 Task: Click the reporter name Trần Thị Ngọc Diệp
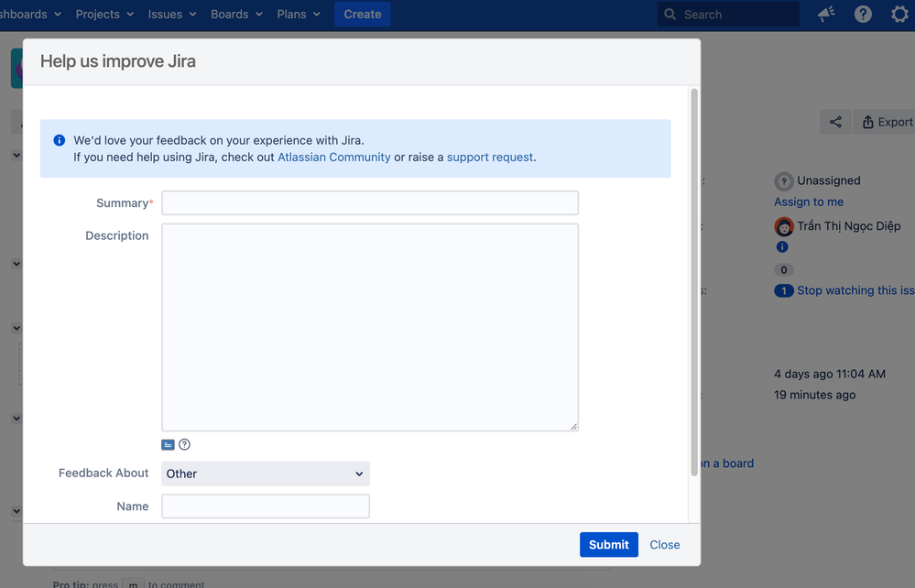[x=849, y=226]
